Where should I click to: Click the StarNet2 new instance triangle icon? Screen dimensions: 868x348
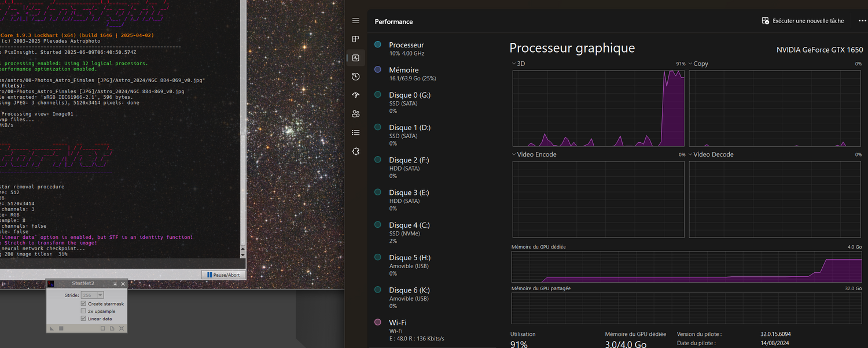52,328
